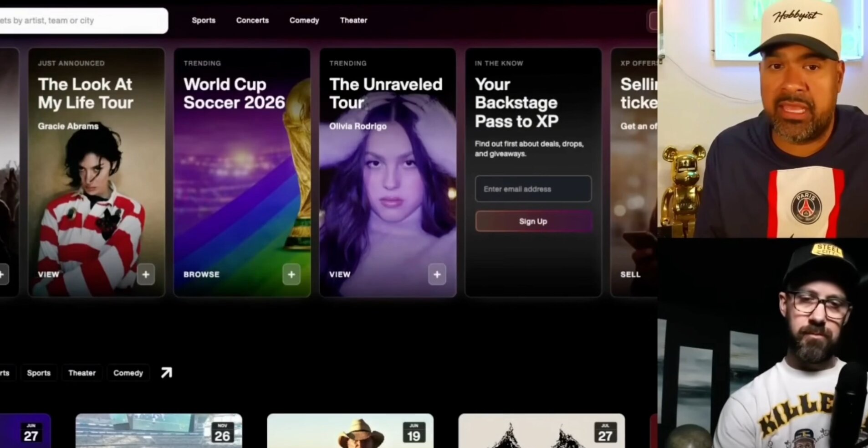Open the Jun 19 event thumbnail

pyautogui.click(x=350, y=431)
